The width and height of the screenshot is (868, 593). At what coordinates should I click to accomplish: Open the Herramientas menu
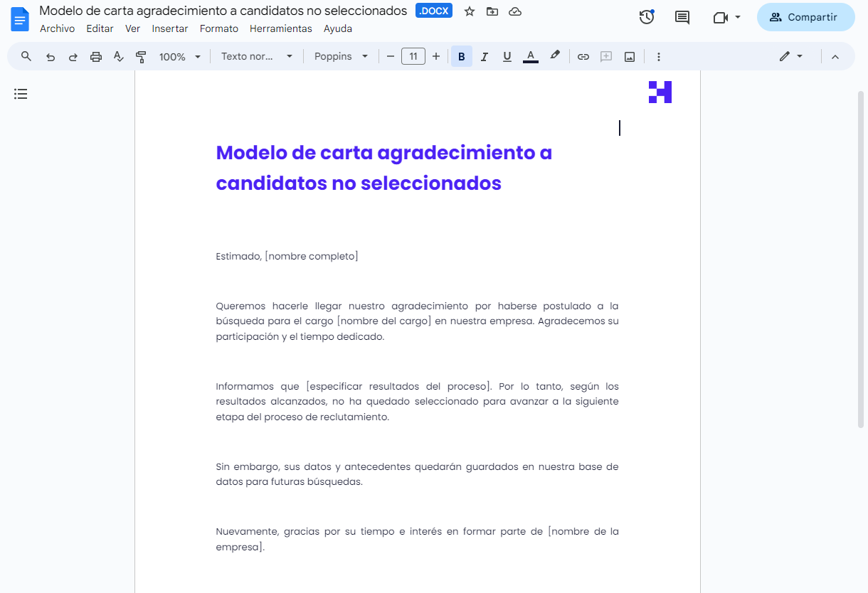tap(281, 28)
